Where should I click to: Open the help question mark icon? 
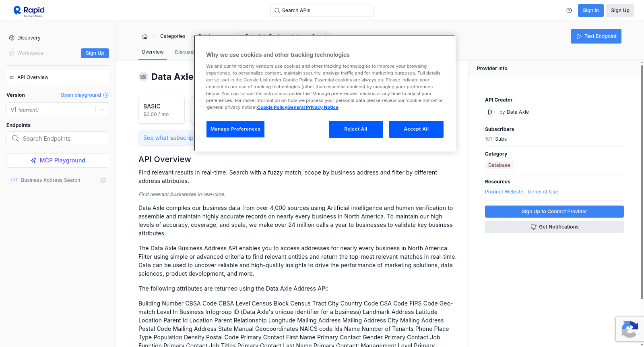(x=569, y=10)
